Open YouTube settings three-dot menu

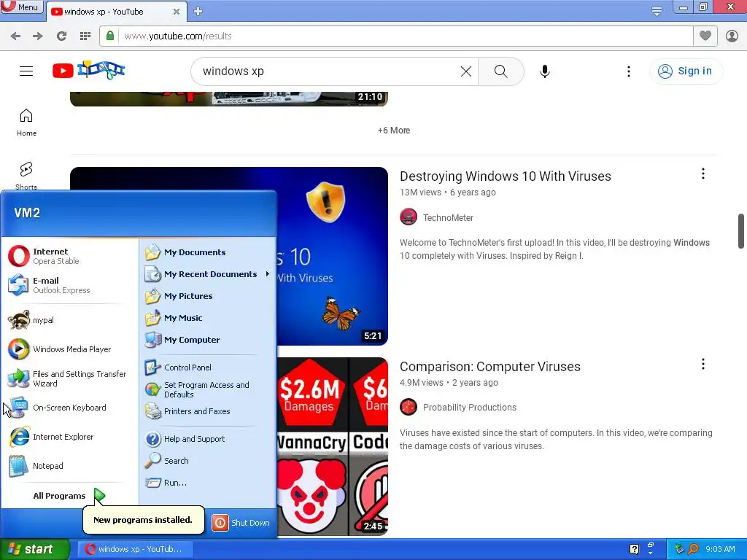point(629,71)
